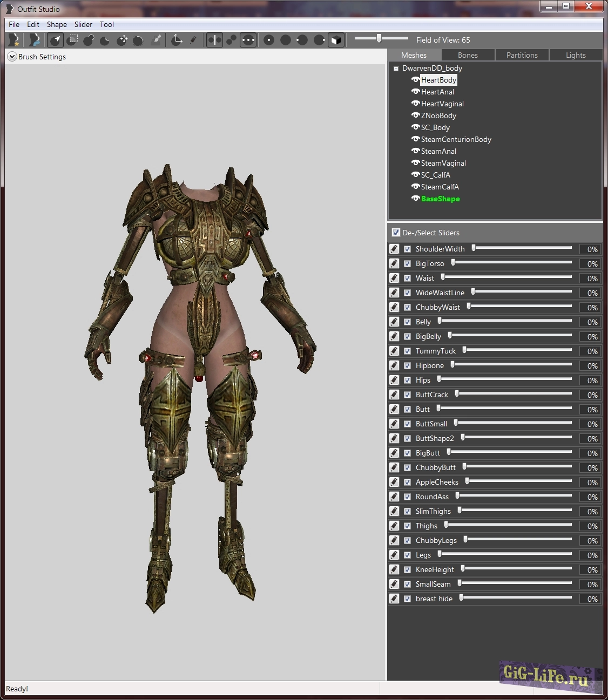Image resolution: width=608 pixels, height=700 pixels.
Task: Select the Move brush (four-arrow) tool
Action: (x=122, y=40)
